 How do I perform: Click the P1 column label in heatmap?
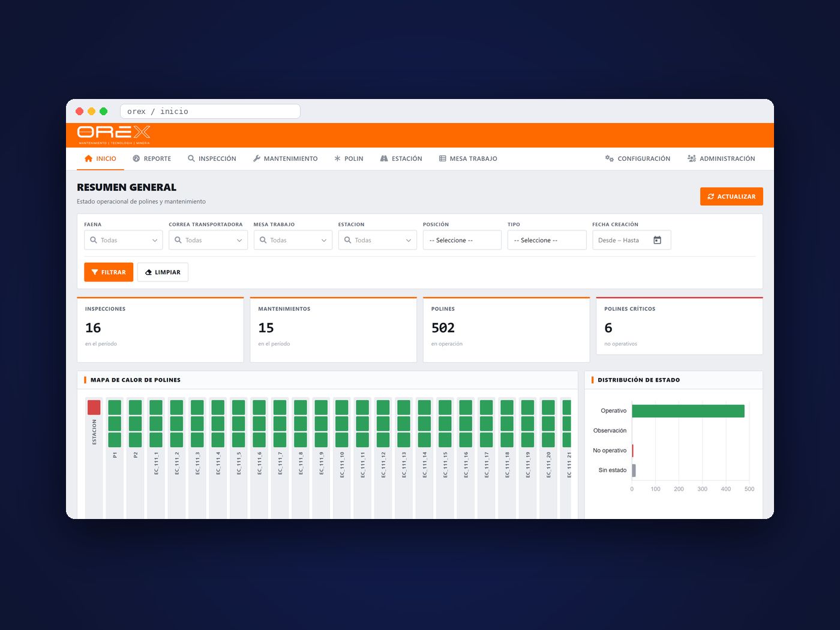click(x=115, y=455)
